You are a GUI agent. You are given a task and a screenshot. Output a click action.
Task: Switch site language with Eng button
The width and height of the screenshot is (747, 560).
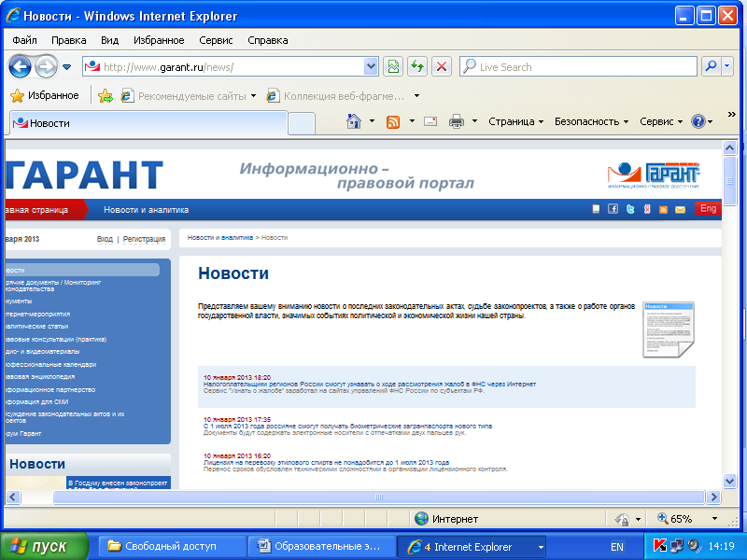tap(708, 208)
